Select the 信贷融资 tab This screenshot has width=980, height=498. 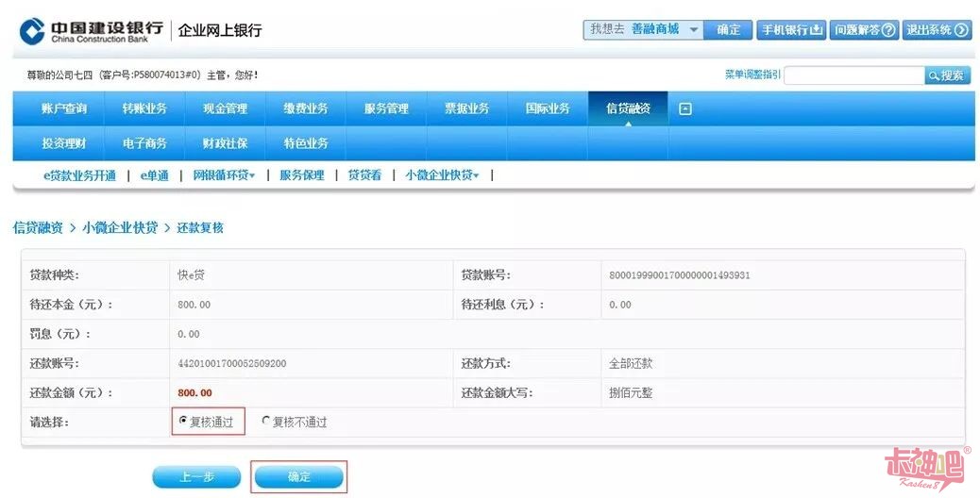(x=628, y=108)
